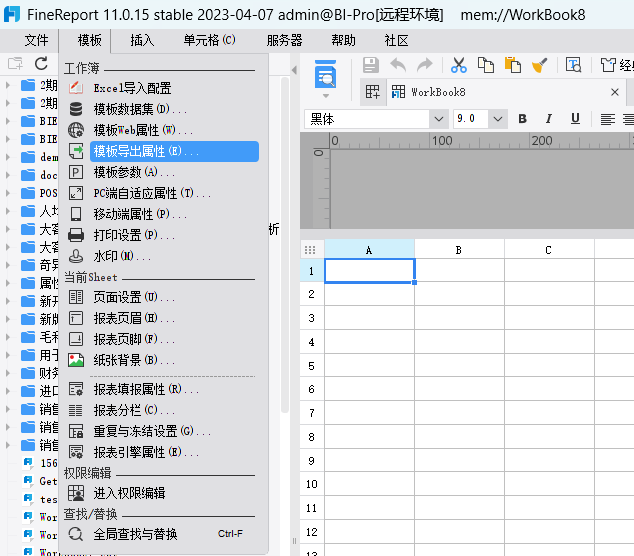Collapse the left panel using arrow handle

pyautogui.click(x=294, y=70)
